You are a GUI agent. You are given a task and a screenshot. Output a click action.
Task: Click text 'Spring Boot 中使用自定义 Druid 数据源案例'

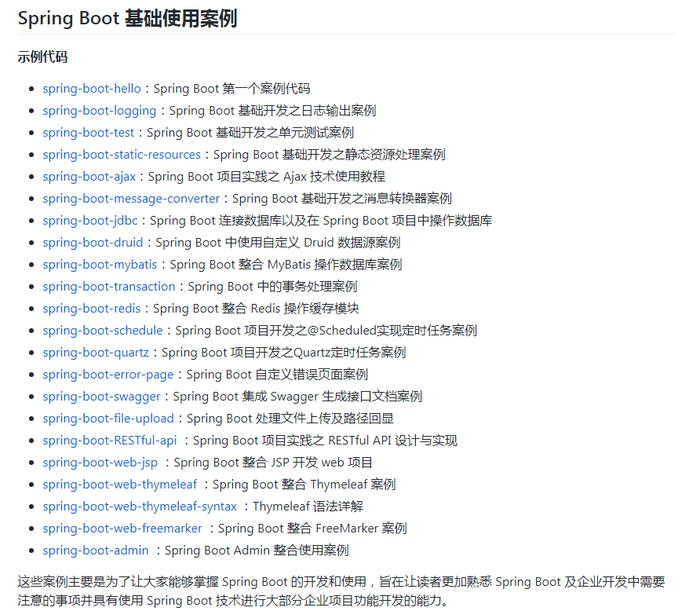coord(278,243)
